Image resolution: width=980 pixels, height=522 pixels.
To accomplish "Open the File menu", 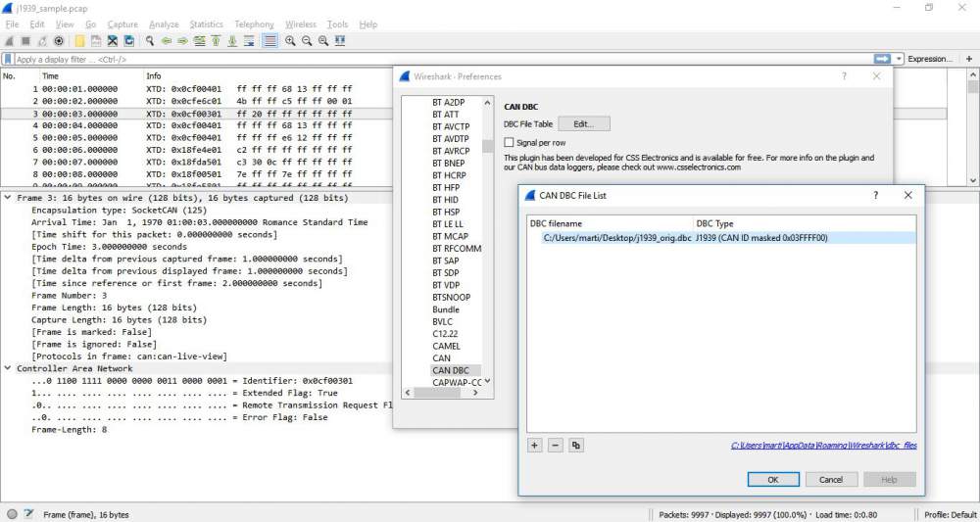I will click(x=12, y=24).
